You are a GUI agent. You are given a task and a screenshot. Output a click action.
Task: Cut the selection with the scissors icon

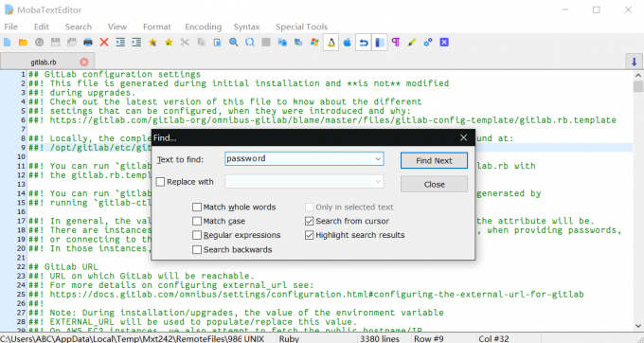click(x=185, y=42)
